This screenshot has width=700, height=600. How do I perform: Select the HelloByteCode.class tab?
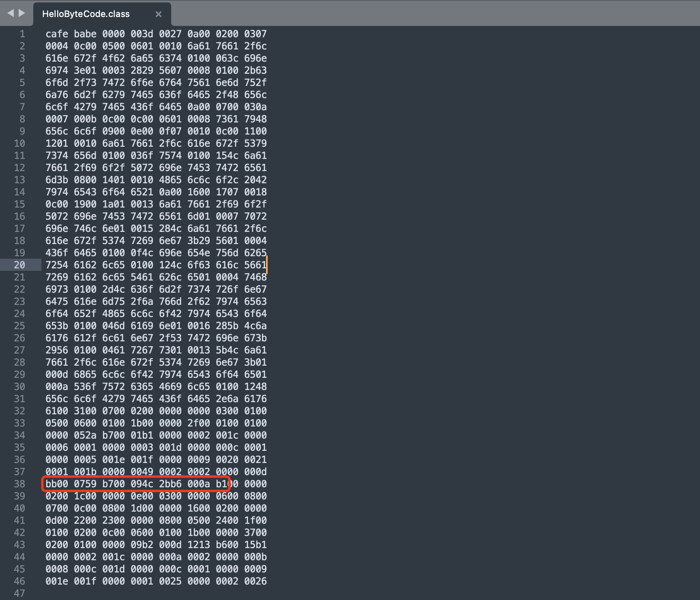86,14
